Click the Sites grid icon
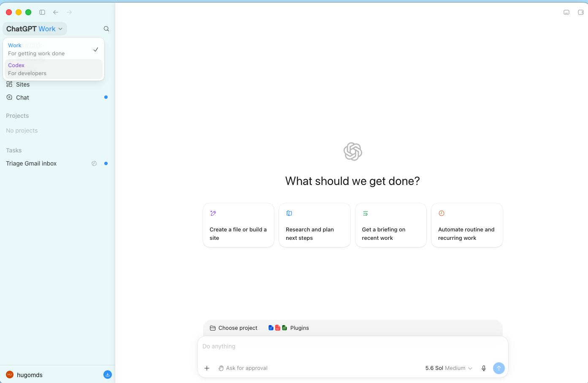588x383 pixels. 9,84
